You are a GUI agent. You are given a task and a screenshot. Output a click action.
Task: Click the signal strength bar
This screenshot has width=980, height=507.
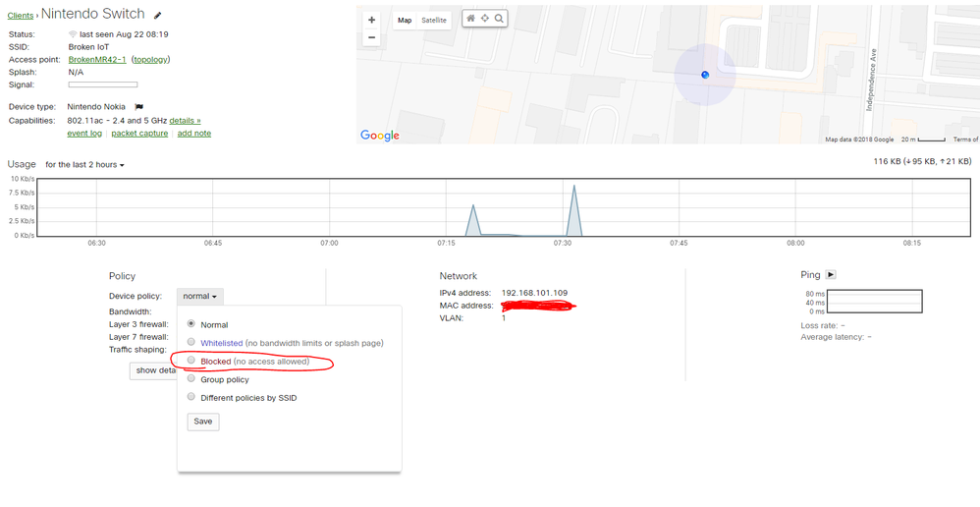coord(103,84)
